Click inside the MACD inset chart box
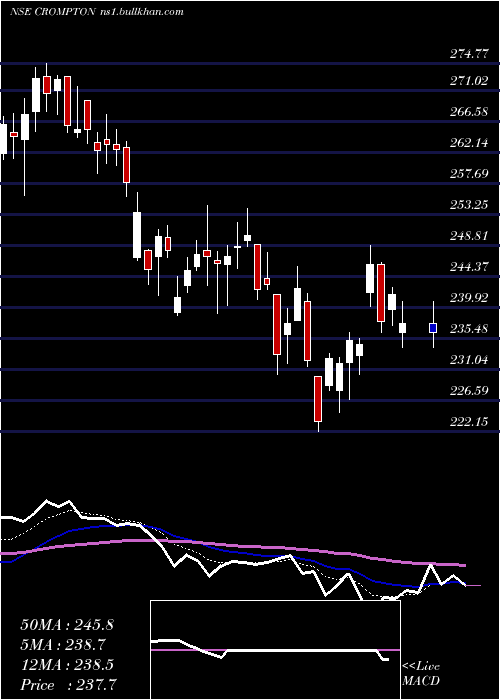 275,650
